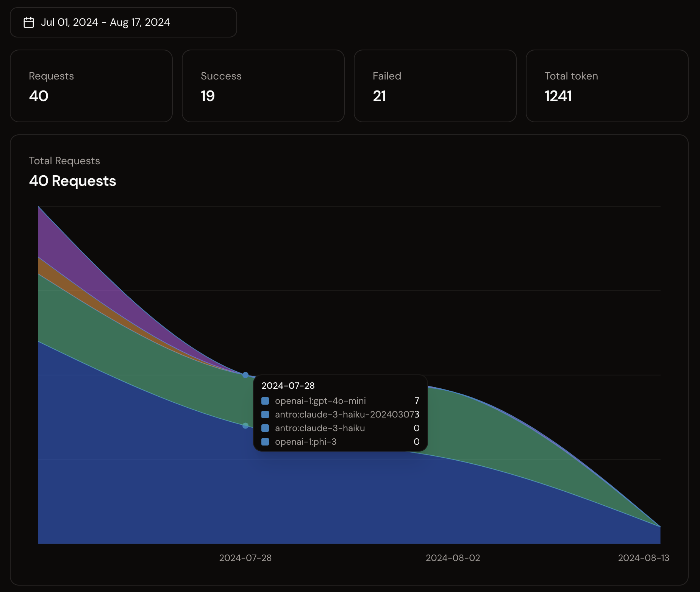
Task: Click the antro:claude-3-haiku legend swatch
Action: click(265, 428)
